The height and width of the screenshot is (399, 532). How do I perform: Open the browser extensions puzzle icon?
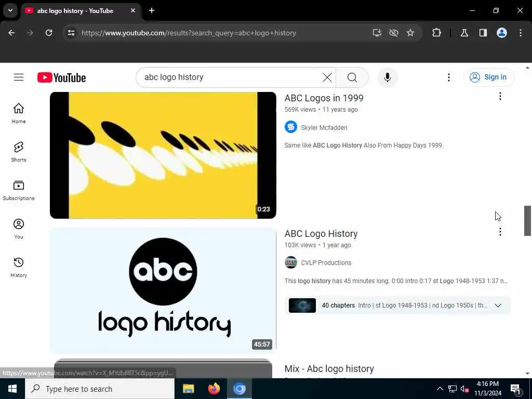click(436, 33)
